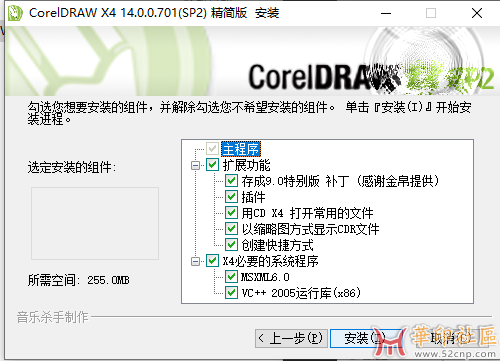Viewport: 500px width, 361px height.
Task: Start installation with the 安装(I) button
Action: point(365,338)
